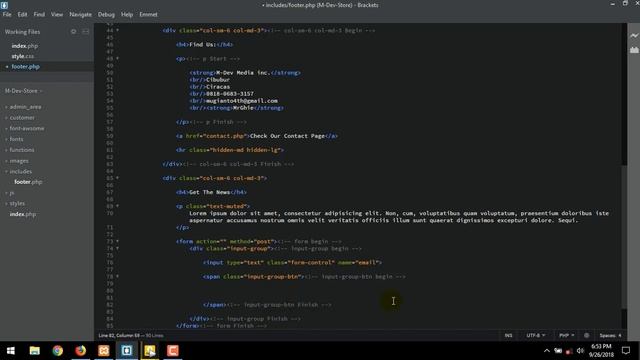Collapse code fold arrow at line 44
640x360 pixels.
pyautogui.click(x=118, y=30)
